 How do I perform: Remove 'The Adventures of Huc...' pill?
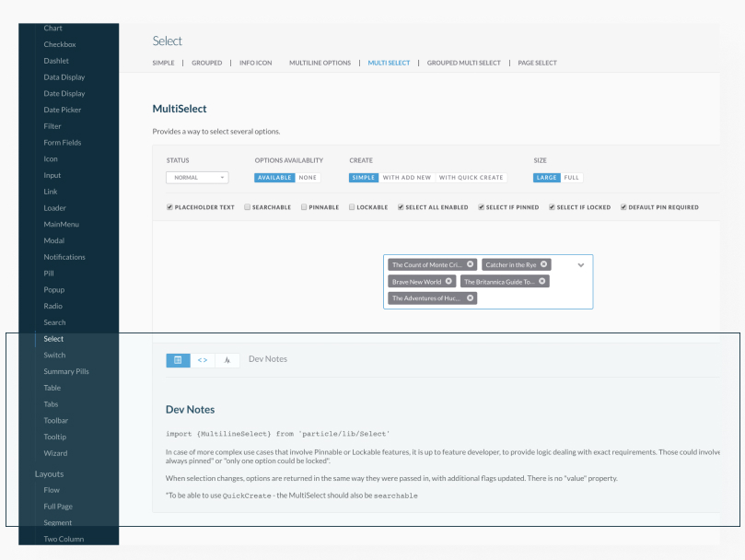(471, 297)
